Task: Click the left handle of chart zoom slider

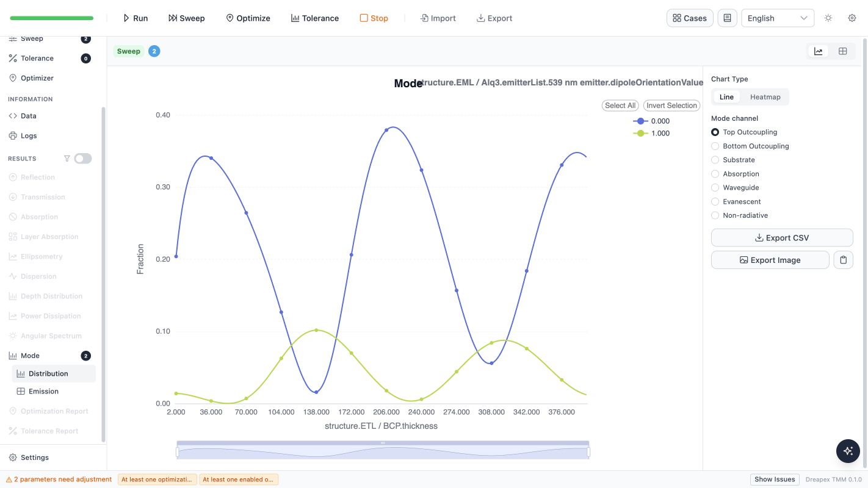Action: [x=177, y=452]
